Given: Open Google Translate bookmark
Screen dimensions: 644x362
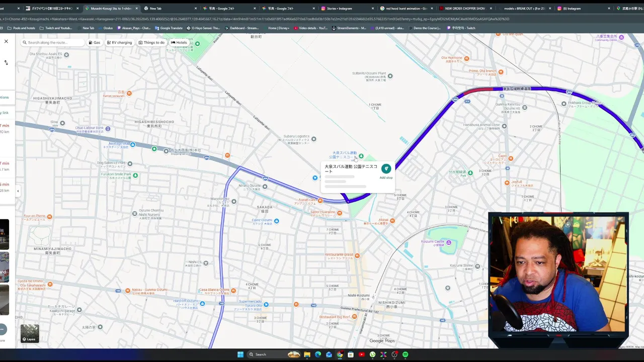Looking at the screenshot, I should [169, 28].
